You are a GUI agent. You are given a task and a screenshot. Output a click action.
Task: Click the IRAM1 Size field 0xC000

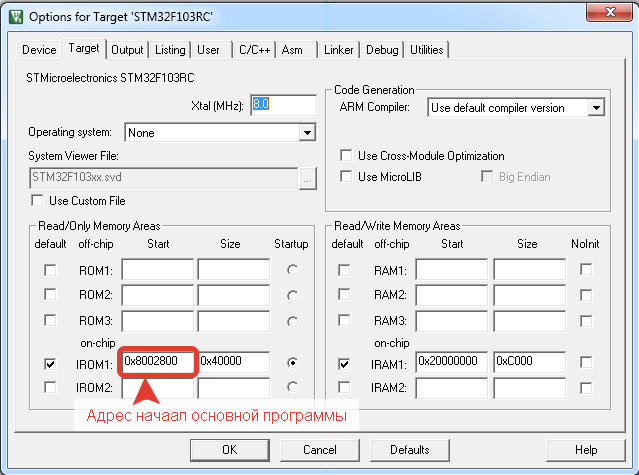[530, 362]
